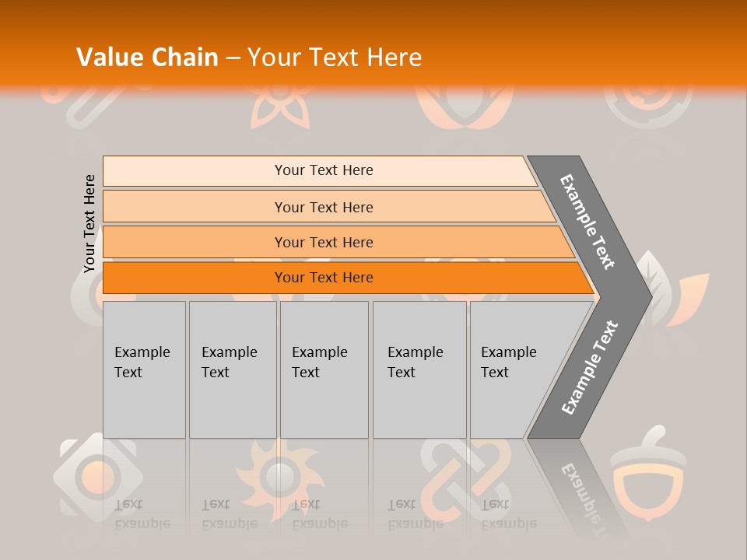The height and width of the screenshot is (560, 747).
Task: Click the flower petal icon below the title
Action: coord(281,107)
